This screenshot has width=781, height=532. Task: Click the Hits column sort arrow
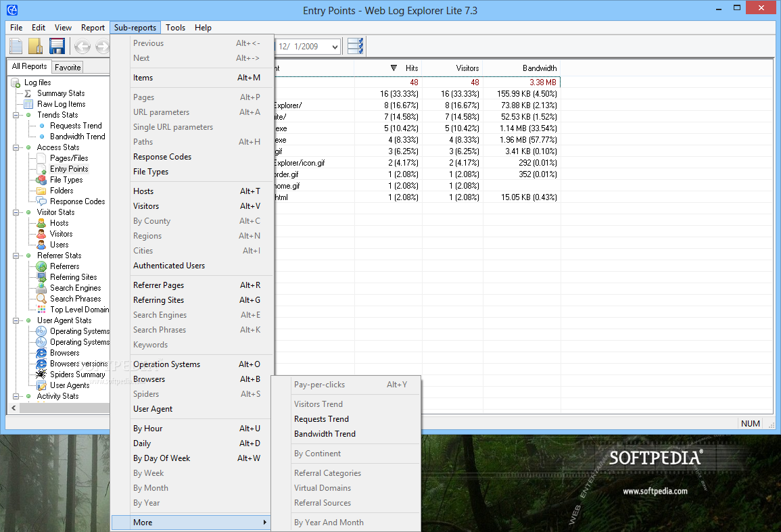click(394, 68)
